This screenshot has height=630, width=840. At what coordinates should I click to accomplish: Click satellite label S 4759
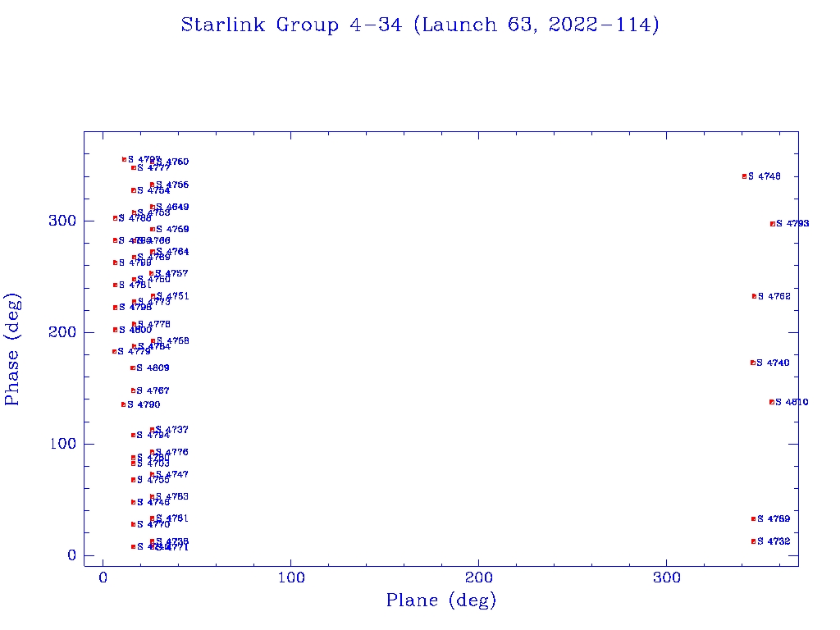click(x=172, y=230)
